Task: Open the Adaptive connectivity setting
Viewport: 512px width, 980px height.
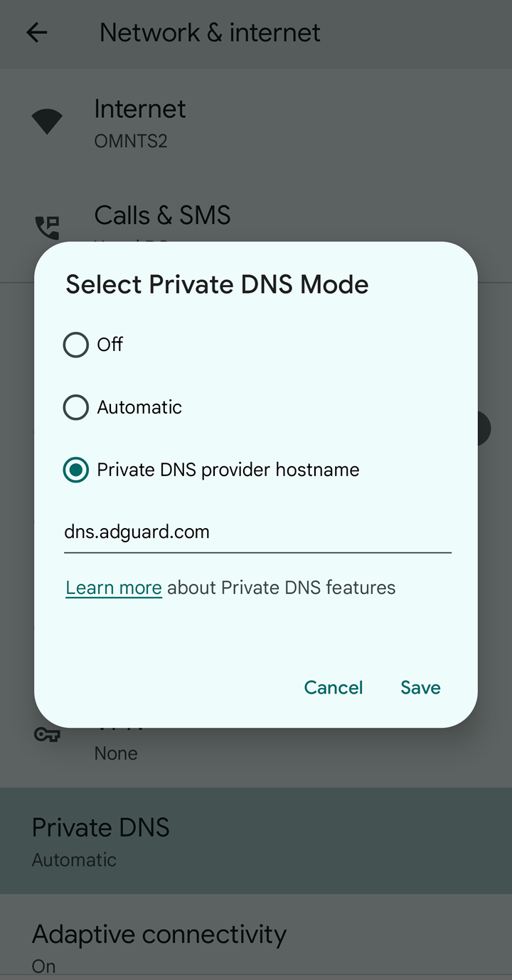Action: 159,935
